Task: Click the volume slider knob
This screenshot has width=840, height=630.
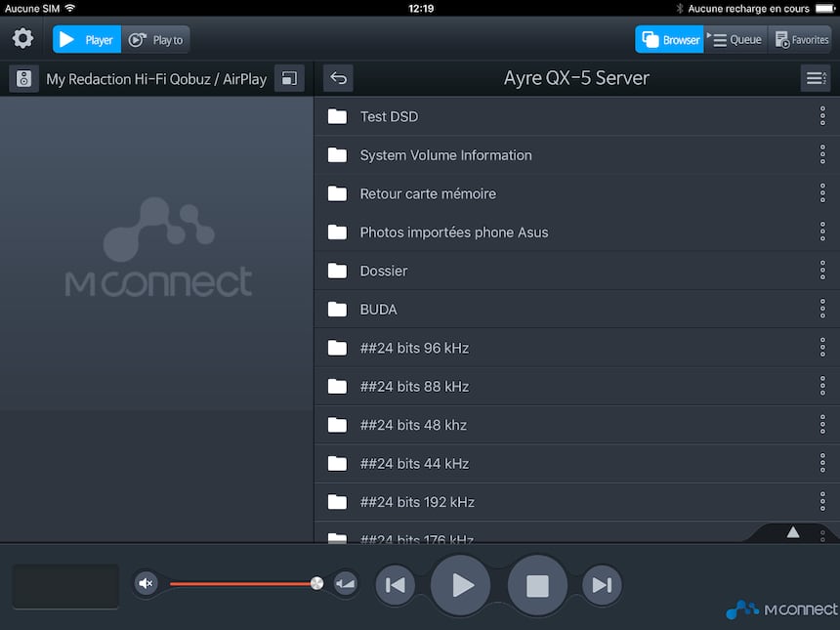Action: point(316,583)
